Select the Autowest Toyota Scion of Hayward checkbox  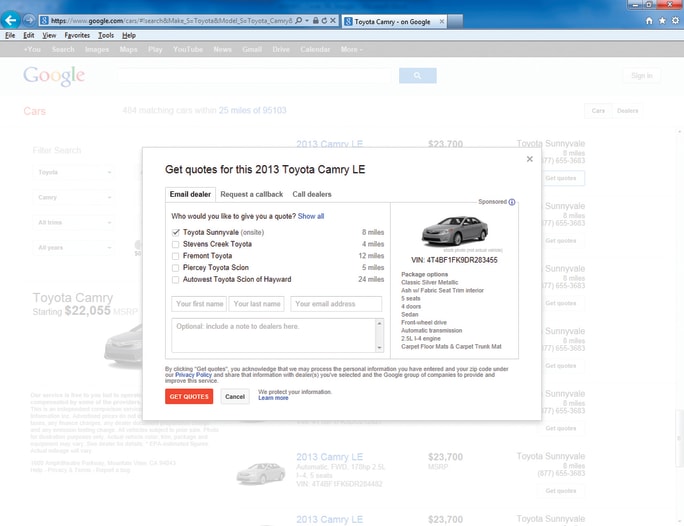[x=176, y=280]
